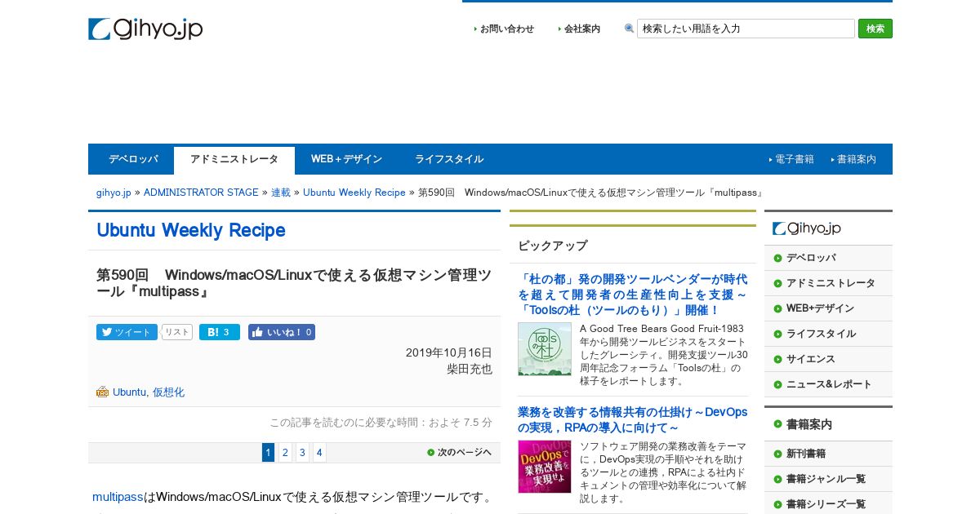Open 書籍ジャンル一覧 in the sidebar
Image resolution: width=980 pixels, height=514 pixels.
828,479
